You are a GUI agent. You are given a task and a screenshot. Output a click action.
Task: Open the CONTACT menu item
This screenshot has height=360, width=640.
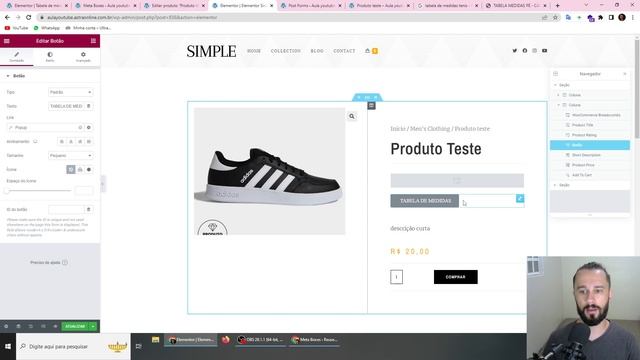point(344,51)
